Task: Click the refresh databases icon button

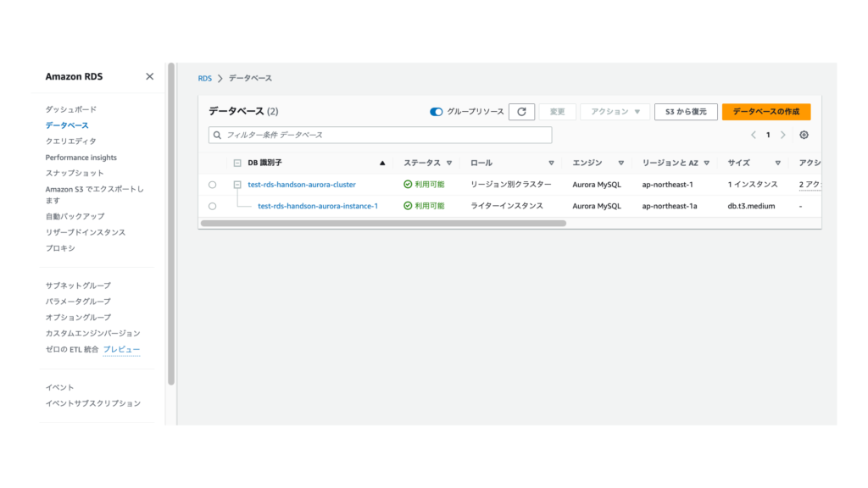Action: click(x=521, y=112)
